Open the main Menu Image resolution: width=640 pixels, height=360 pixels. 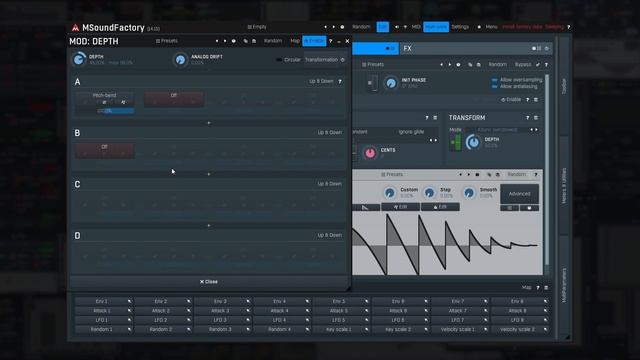click(491, 27)
